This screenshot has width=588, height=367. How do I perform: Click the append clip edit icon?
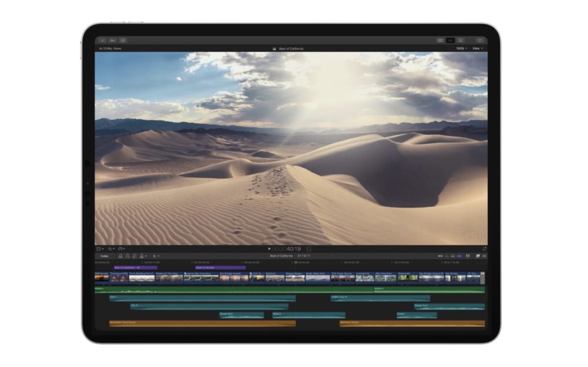[134, 256]
